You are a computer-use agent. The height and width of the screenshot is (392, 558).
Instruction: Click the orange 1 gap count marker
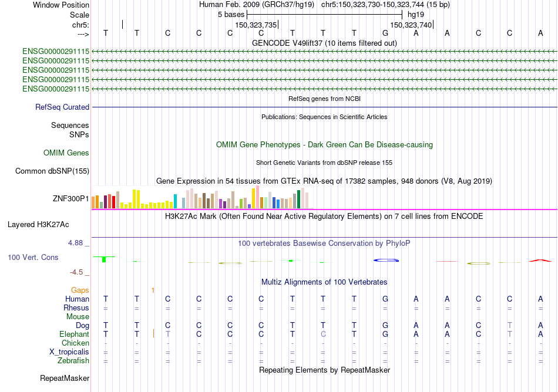153,290
